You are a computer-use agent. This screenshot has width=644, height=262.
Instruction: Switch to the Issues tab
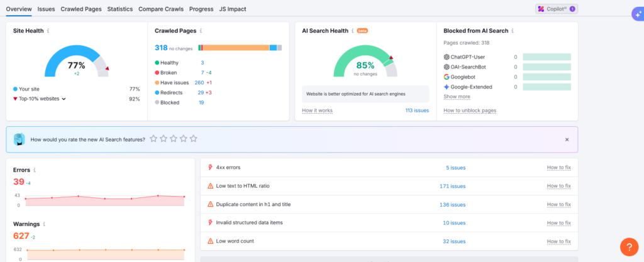point(46,9)
